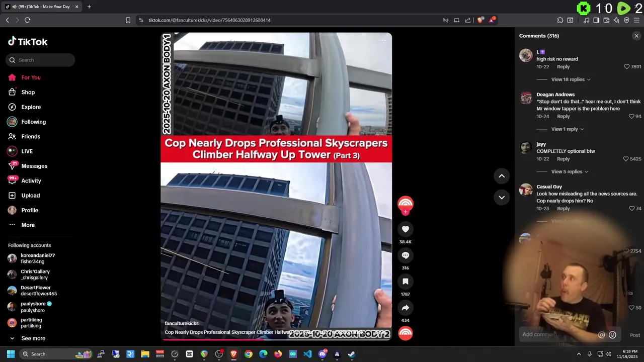Expand View 18 replies
This screenshot has width=644, height=362.
[x=571, y=79]
